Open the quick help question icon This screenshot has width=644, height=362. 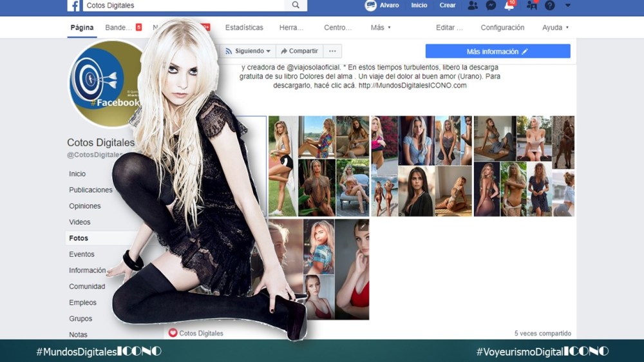pos(549,5)
